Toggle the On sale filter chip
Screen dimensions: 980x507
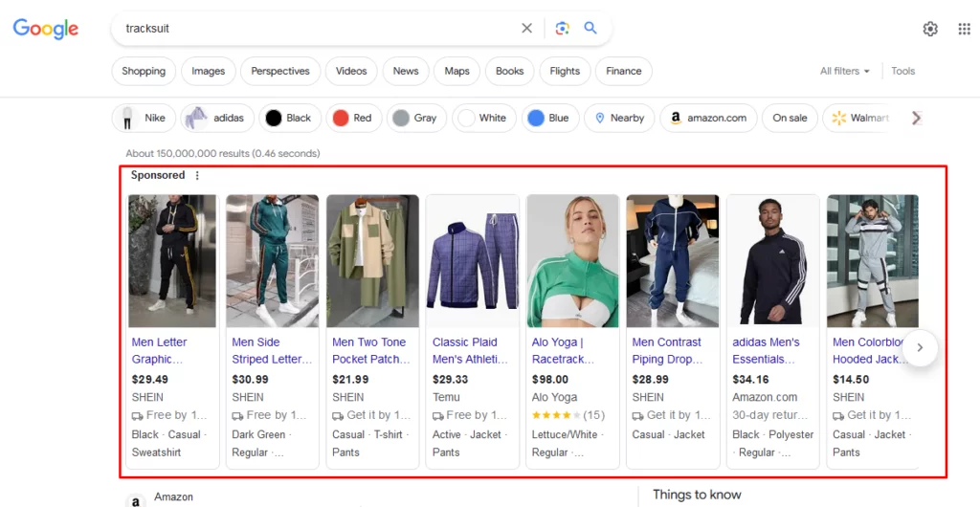pos(790,118)
